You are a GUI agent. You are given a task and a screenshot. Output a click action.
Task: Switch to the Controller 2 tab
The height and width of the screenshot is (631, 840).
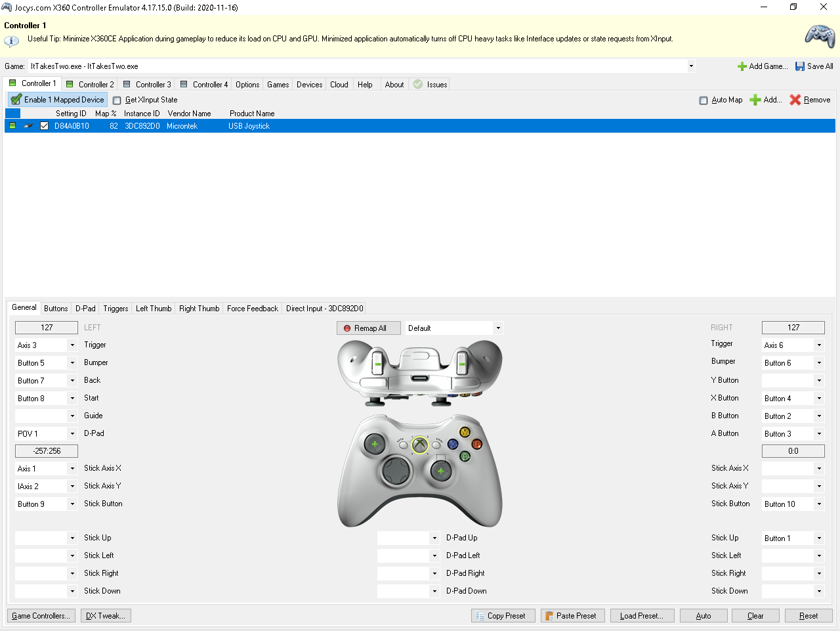(x=90, y=85)
